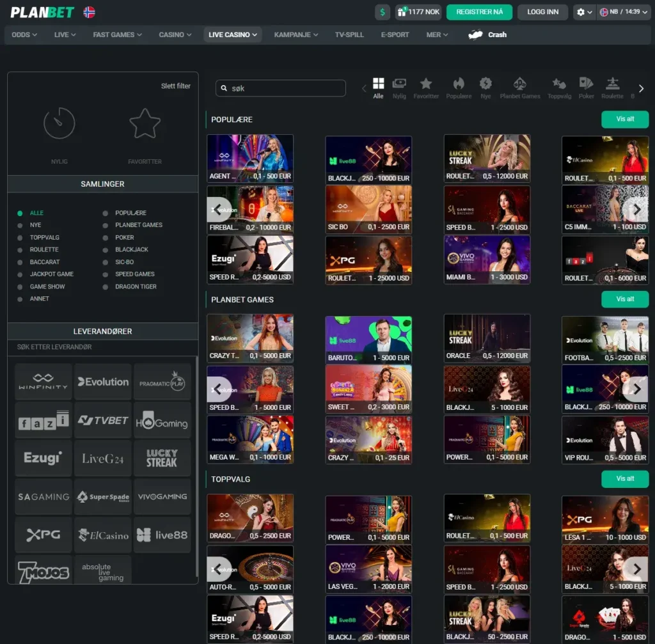Click the Nylig clock icon in sidebar
The width and height of the screenshot is (655, 644).
click(59, 123)
